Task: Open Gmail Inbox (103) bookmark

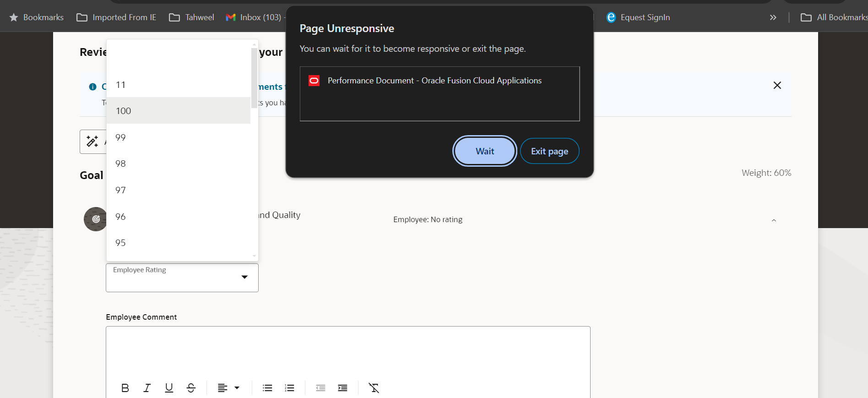Action: [255, 17]
